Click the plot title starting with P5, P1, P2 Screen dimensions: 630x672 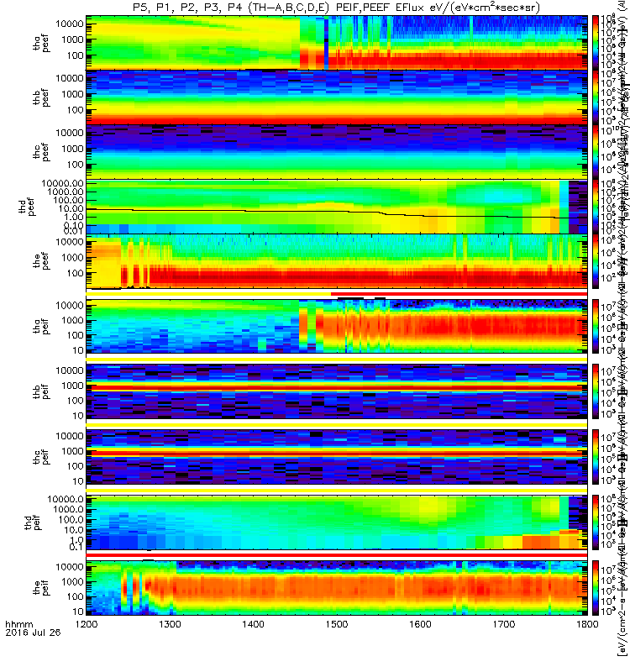[x=337, y=8]
